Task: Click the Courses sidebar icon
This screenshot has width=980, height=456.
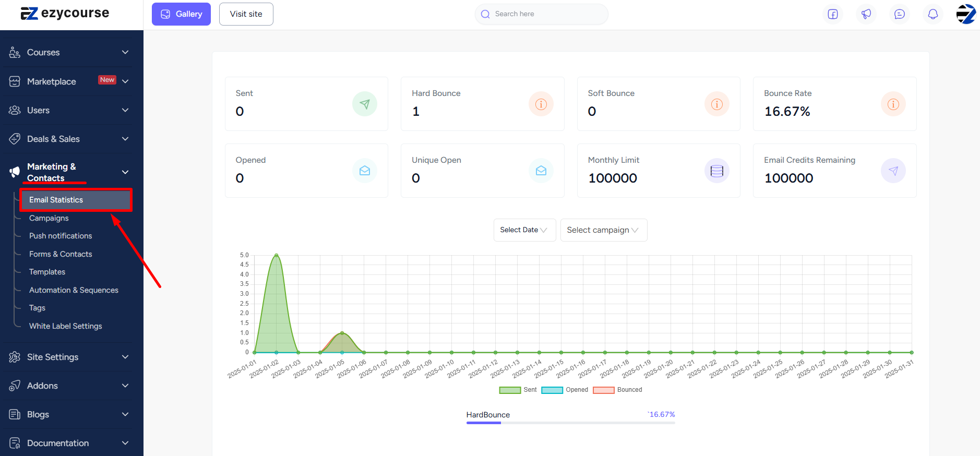Action: click(15, 52)
